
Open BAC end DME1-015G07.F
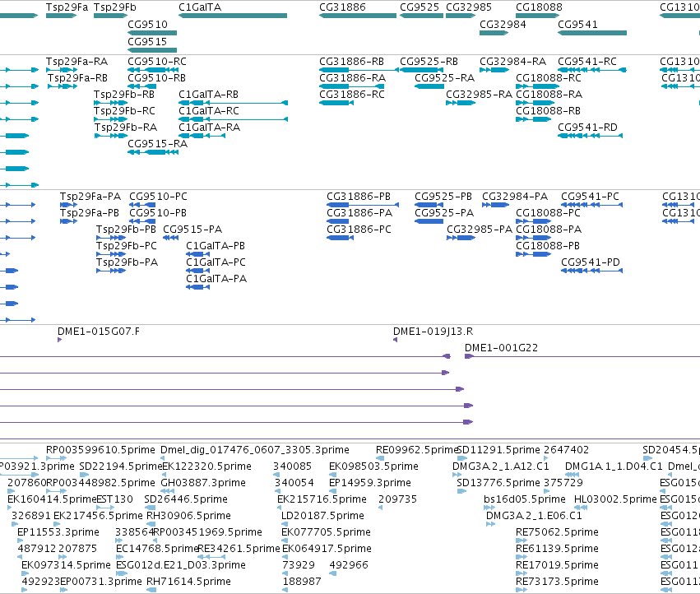59,340
